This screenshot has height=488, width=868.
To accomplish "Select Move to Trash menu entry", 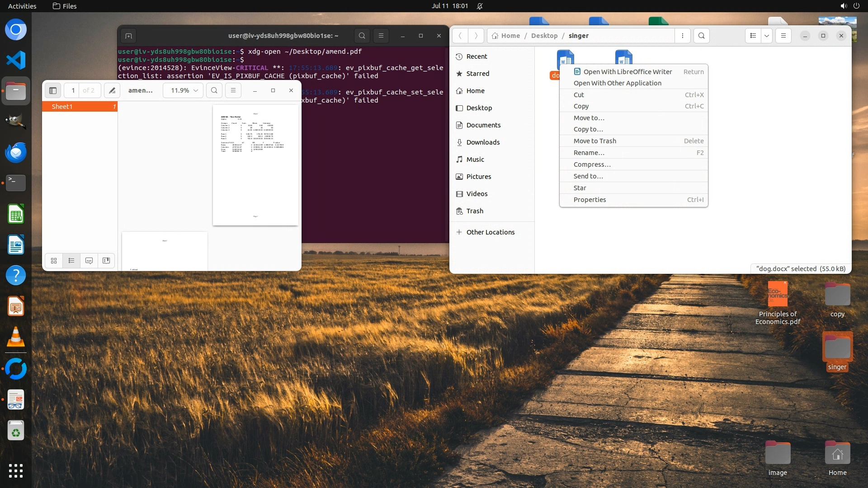I will (594, 141).
